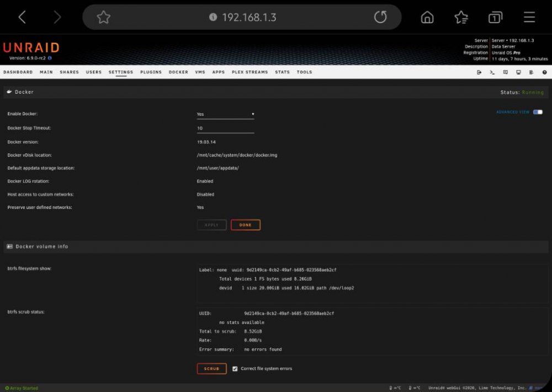Click the Uptime value in header
This screenshot has height=392, width=552.
(x=519, y=58)
